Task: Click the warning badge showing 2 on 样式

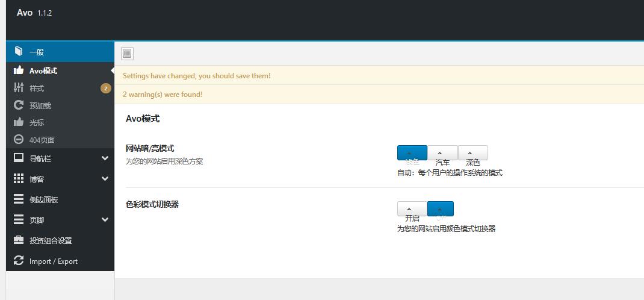Action: tap(105, 88)
